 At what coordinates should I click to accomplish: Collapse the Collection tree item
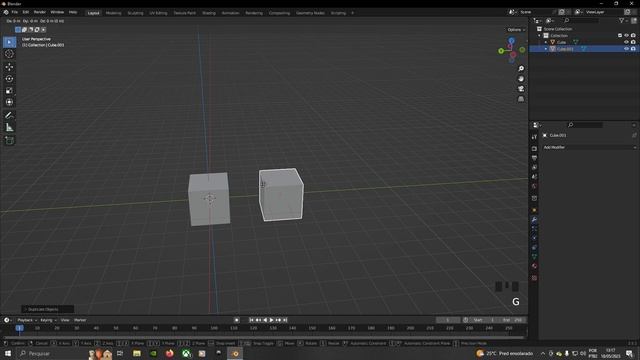(x=539, y=36)
